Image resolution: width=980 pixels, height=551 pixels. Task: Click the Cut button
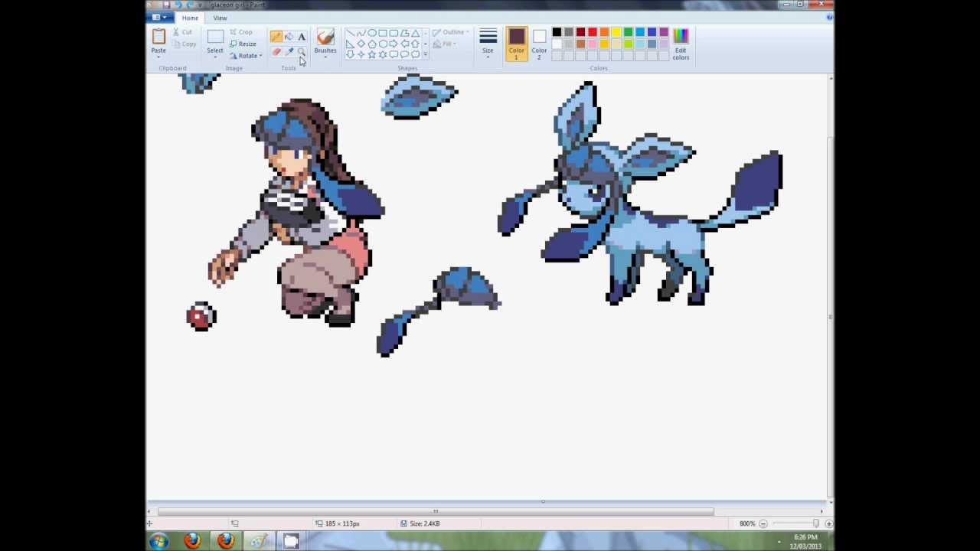[x=182, y=32]
